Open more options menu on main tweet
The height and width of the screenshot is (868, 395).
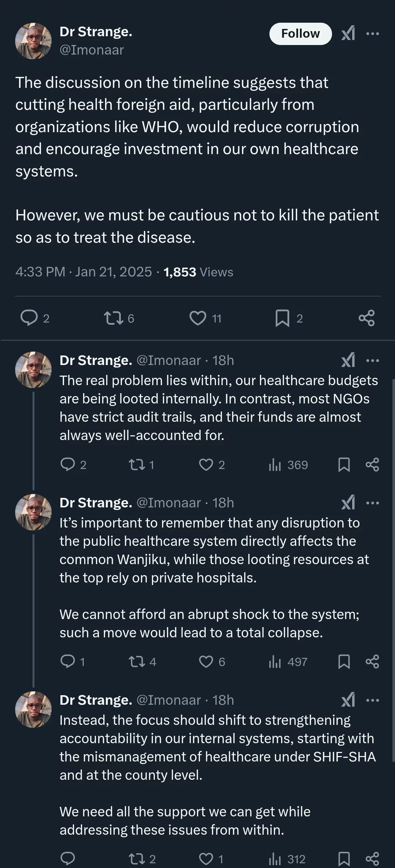pyautogui.click(x=372, y=34)
